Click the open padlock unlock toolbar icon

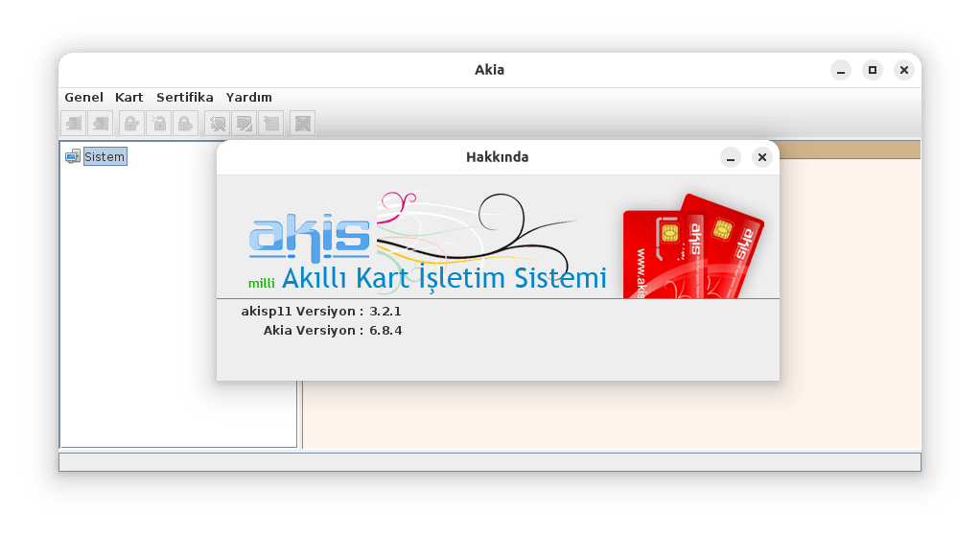(x=158, y=123)
